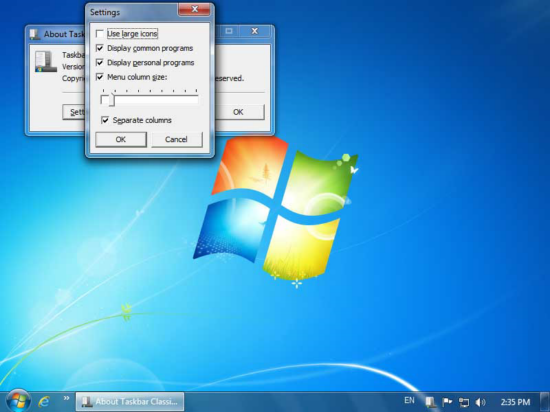Click the program icon in About window
Viewport: 550px width, 412px height.
[46, 61]
